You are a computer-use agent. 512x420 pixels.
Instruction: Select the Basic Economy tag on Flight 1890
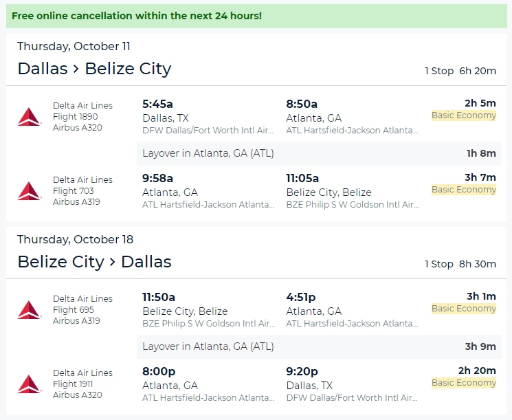point(464,115)
